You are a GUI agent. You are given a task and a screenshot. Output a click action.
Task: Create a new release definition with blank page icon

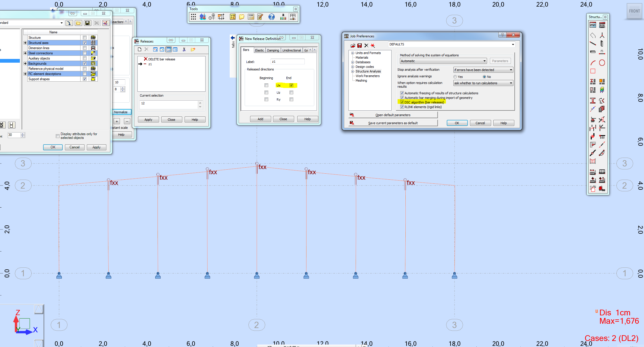pyautogui.click(x=140, y=50)
